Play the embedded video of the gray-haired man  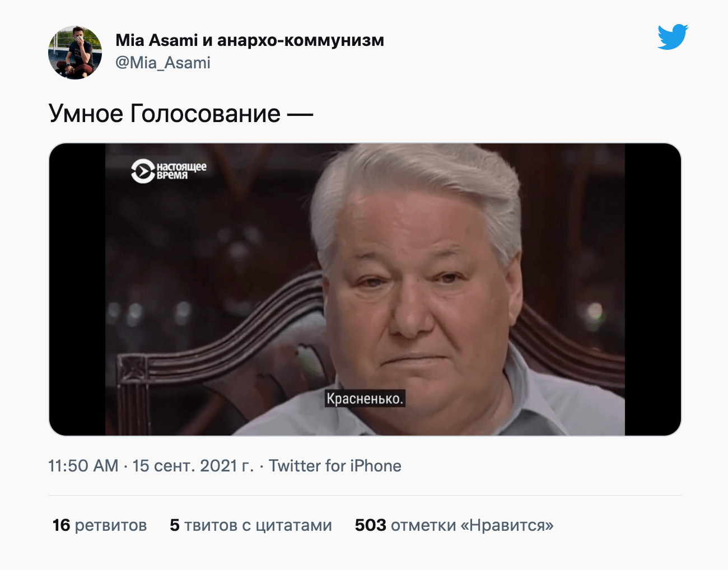pyautogui.click(x=365, y=289)
